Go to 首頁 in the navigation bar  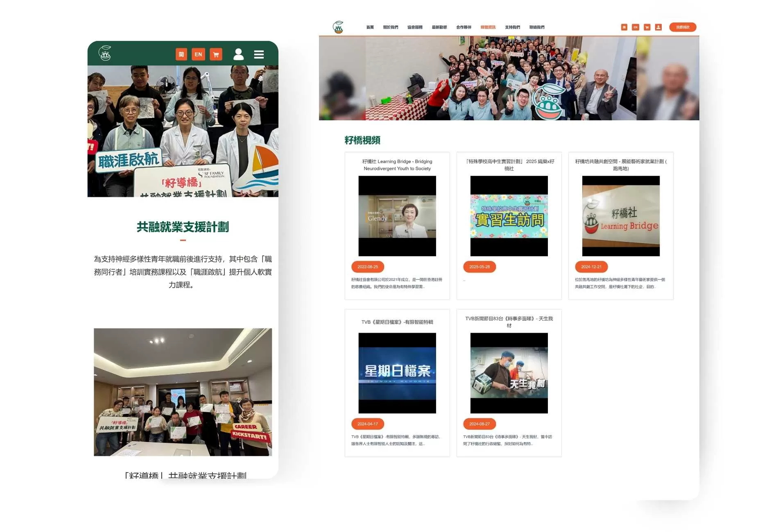(370, 27)
